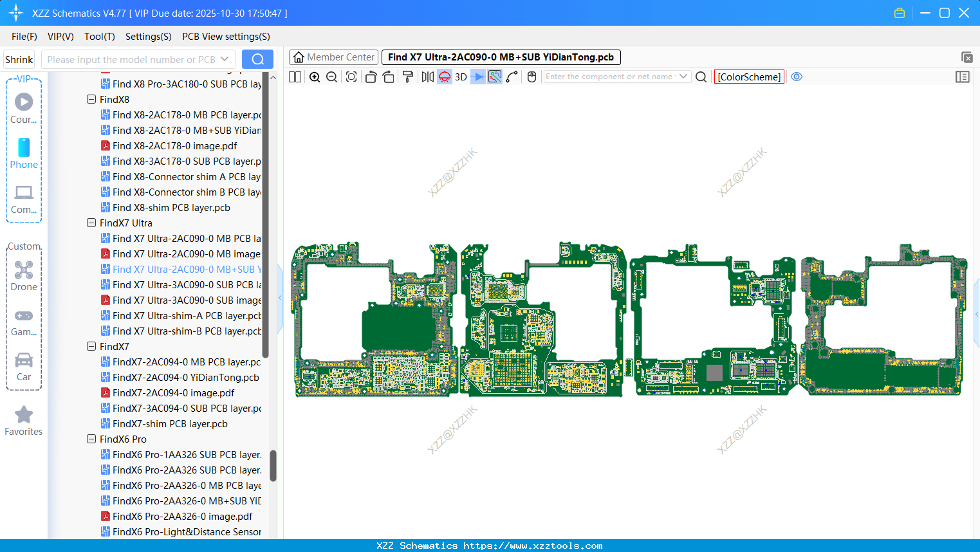Collapse the FindX7 Ultra folder
This screenshot has height=552, width=980.
pyautogui.click(x=91, y=223)
